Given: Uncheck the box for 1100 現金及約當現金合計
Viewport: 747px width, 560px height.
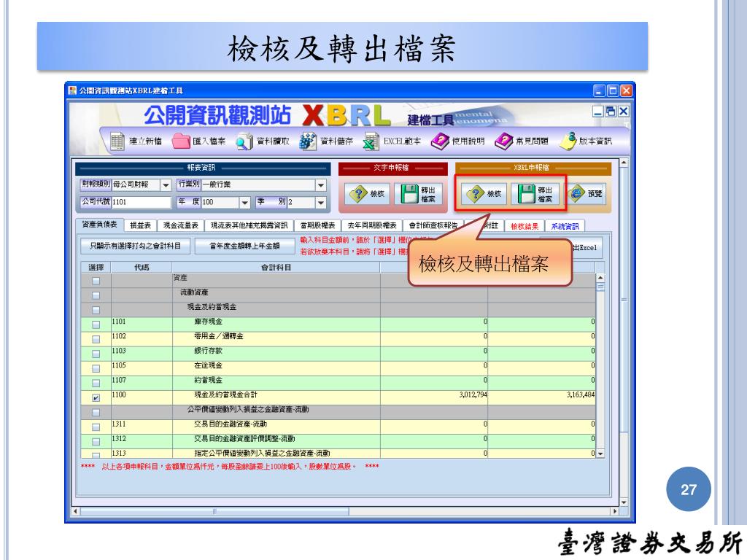Looking at the screenshot, I should pyautogui.click(x=96, y=397).
